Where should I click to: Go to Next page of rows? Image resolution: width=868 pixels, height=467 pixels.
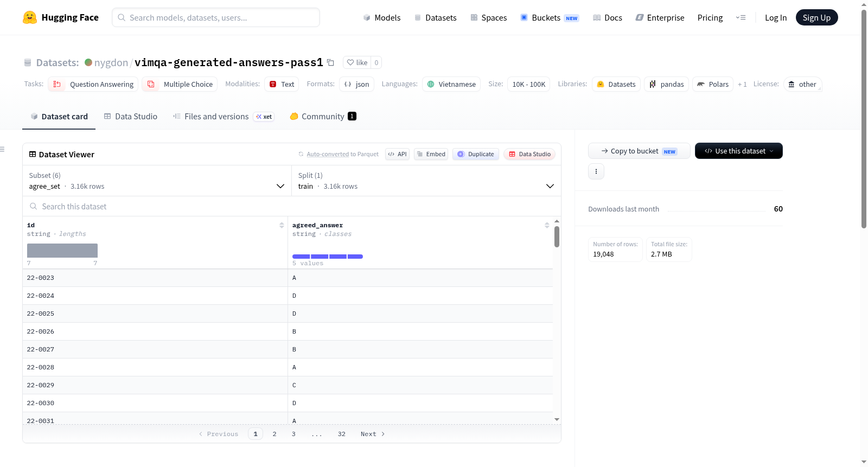(373, 434)
